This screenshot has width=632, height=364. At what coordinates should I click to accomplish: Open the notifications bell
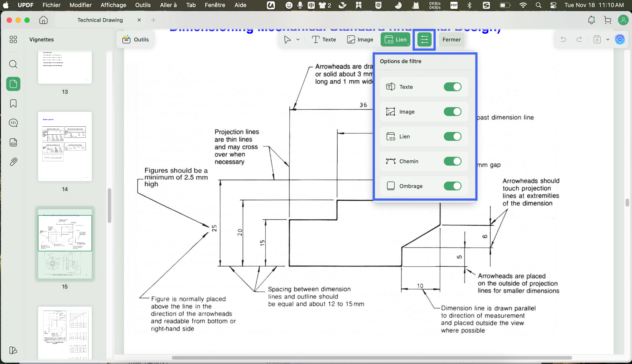(x=591, y=20)
